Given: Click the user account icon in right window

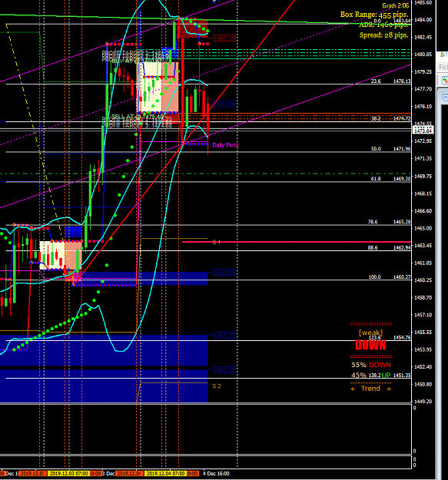Looking at the screenshot, I should tap(443, 55).
